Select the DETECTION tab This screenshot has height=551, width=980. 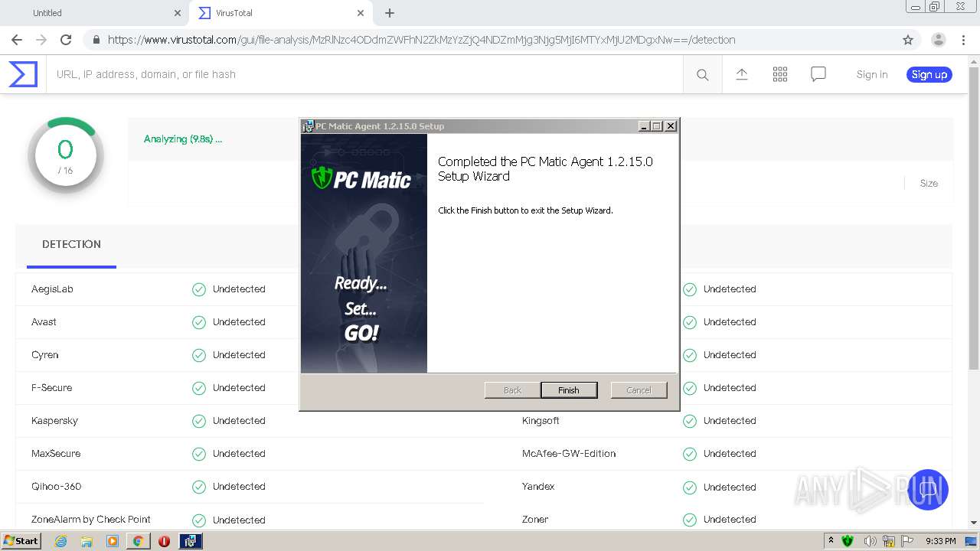tap(71, 244)
